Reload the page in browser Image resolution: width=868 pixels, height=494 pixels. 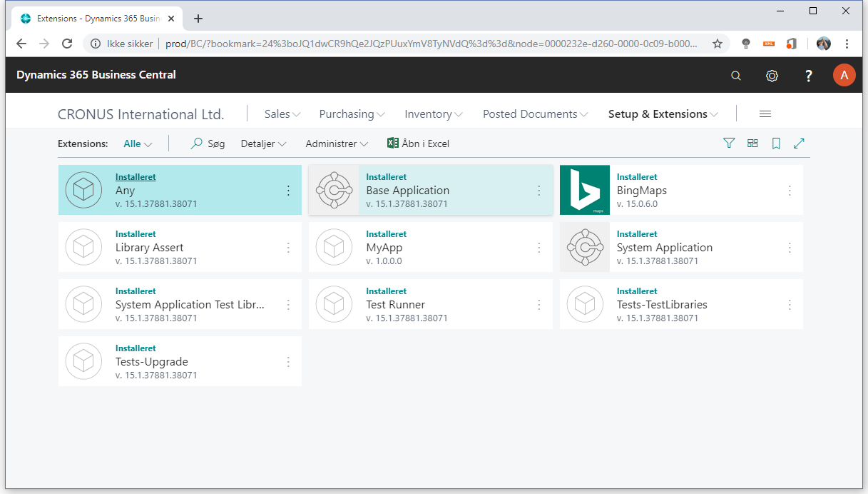[67, 44]
